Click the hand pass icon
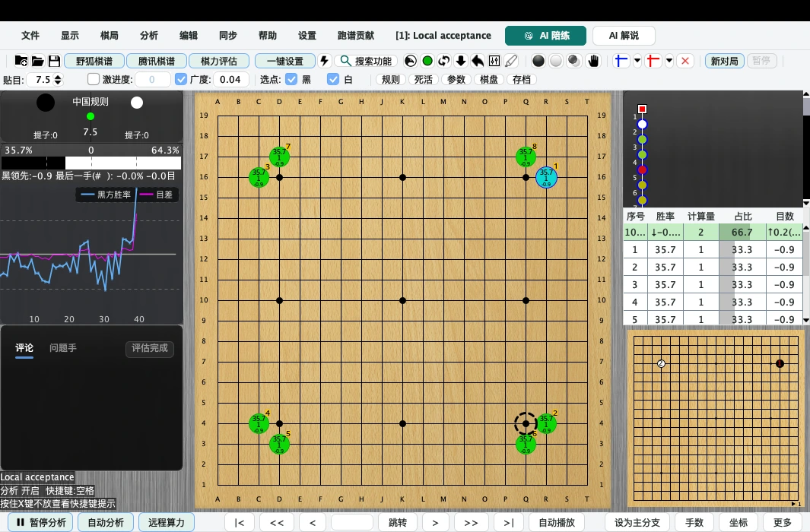 click(x=593, y=61)
